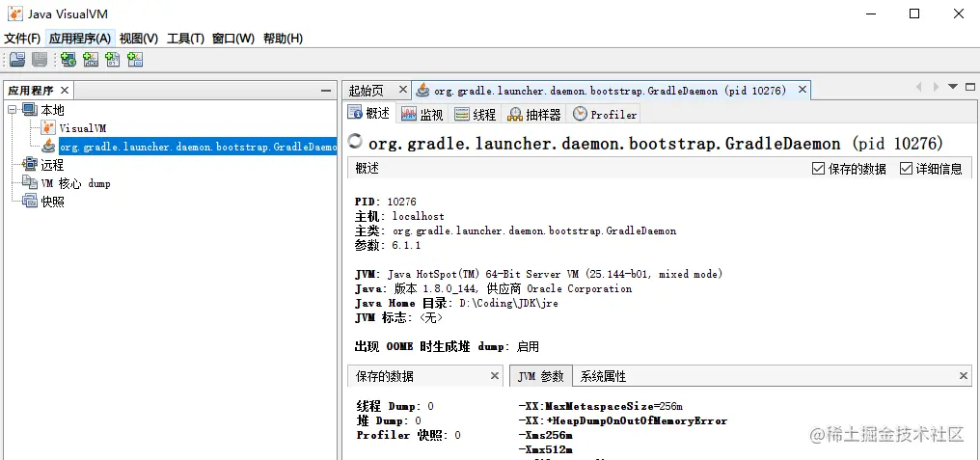
Task: Switch to the 抽样器 sampler tab
Action: [x=534, y=115]
